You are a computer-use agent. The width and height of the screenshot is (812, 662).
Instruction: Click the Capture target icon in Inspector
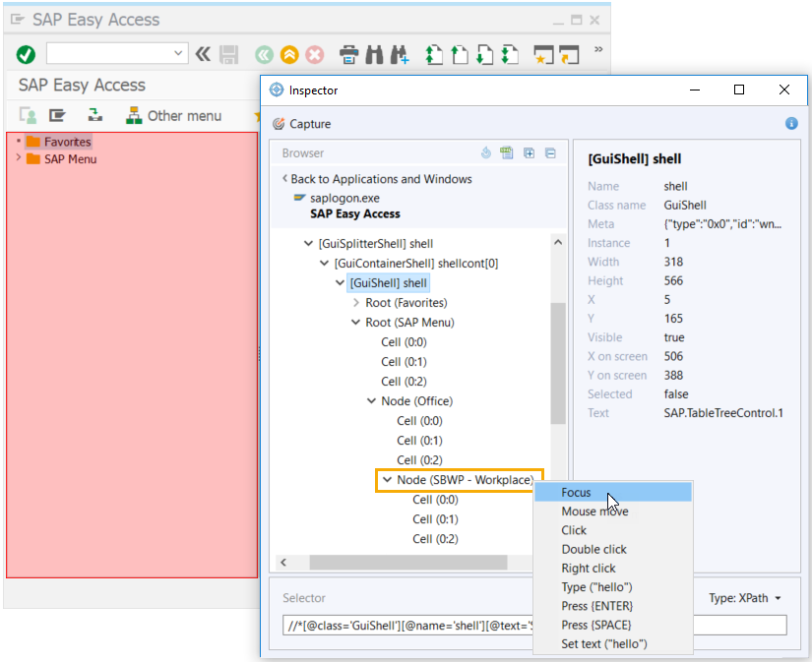click(279, 124)
